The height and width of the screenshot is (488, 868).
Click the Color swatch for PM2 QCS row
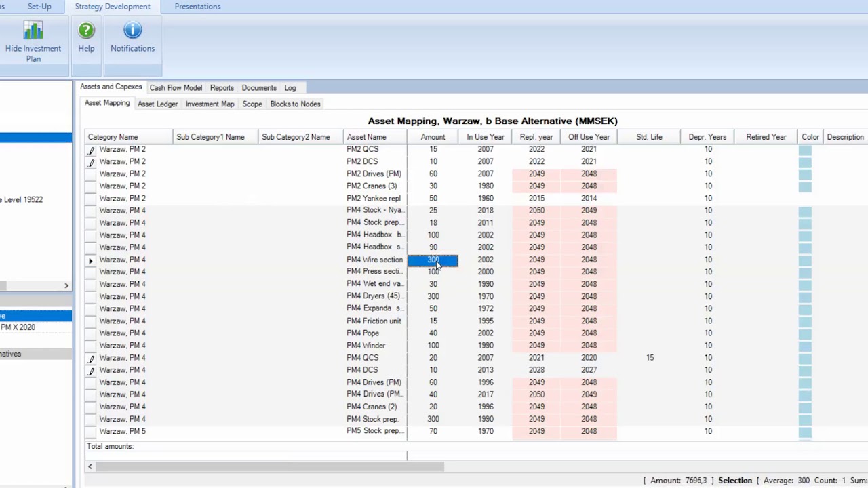(x=805, y=149)
